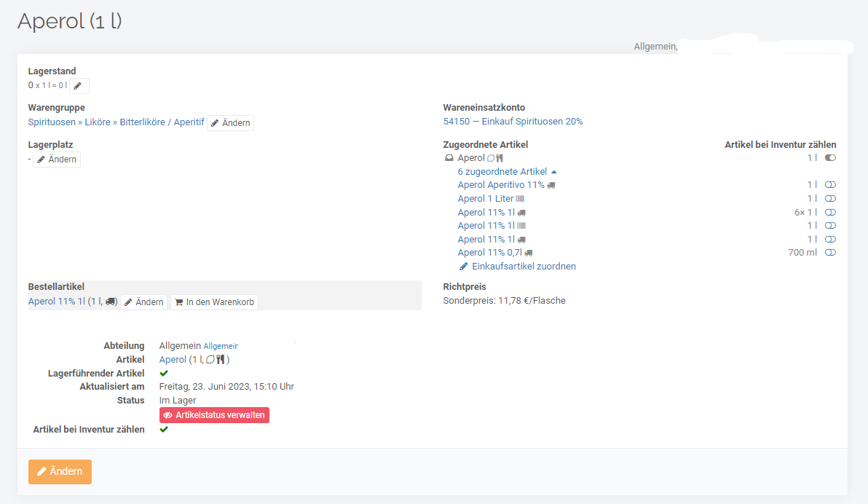Open the Liköre category link

click(x=98, y=122)
